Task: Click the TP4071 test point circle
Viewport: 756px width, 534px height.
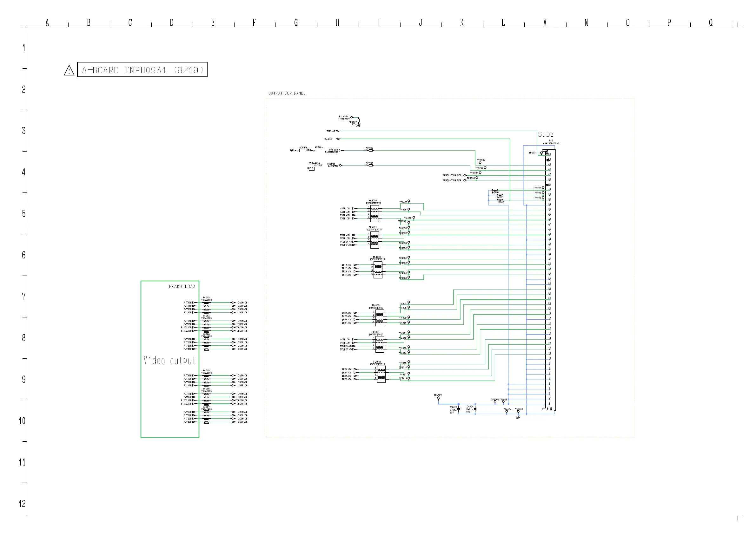Action: pyautogui.click(x=541, y=153)
